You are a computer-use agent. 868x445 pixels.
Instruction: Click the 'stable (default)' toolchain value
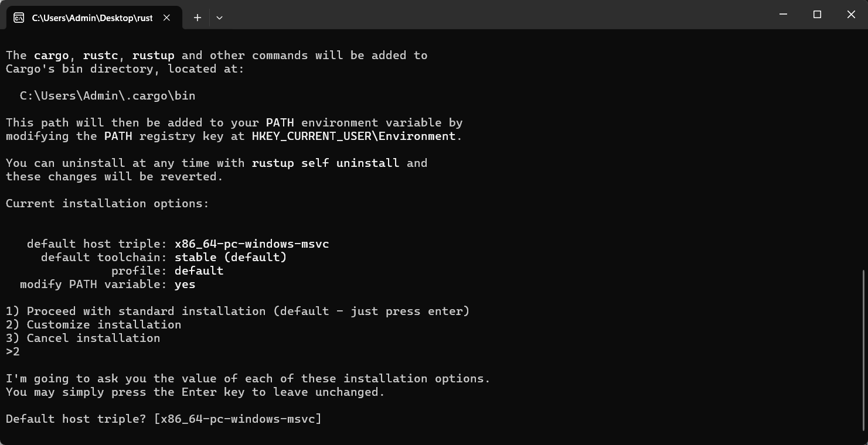click(x=230, y=257)
